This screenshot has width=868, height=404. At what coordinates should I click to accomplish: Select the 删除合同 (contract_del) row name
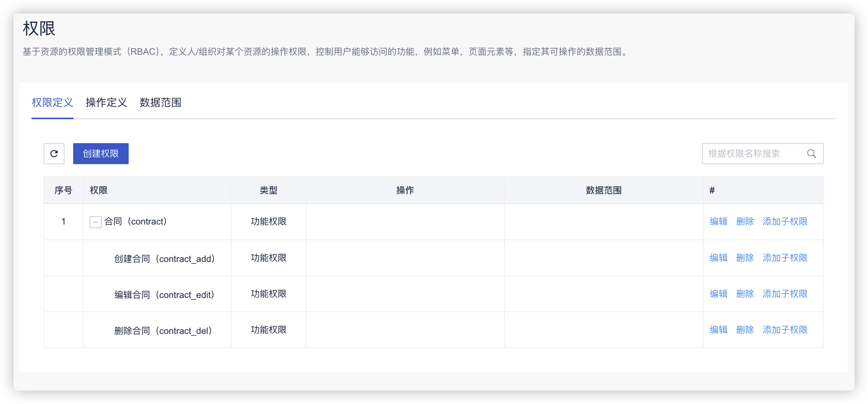click(x=163, y=331)
